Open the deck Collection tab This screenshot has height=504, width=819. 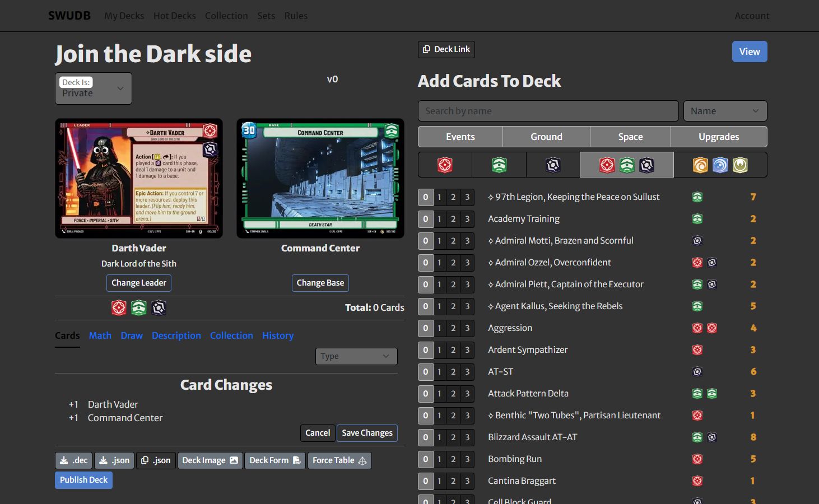click(231, 335)
